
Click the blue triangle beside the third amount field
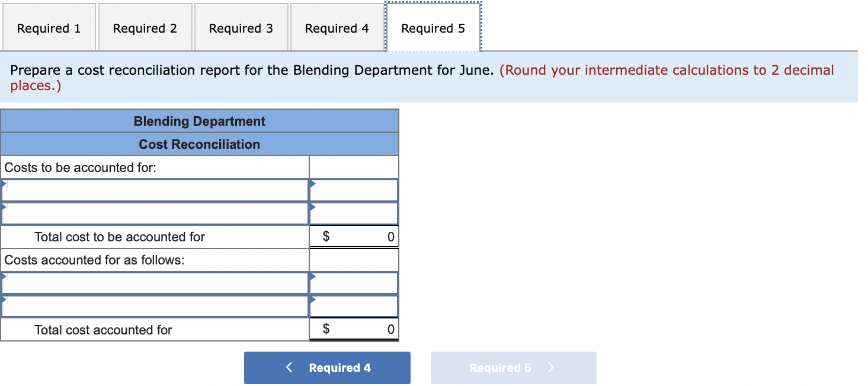[312, 277]
